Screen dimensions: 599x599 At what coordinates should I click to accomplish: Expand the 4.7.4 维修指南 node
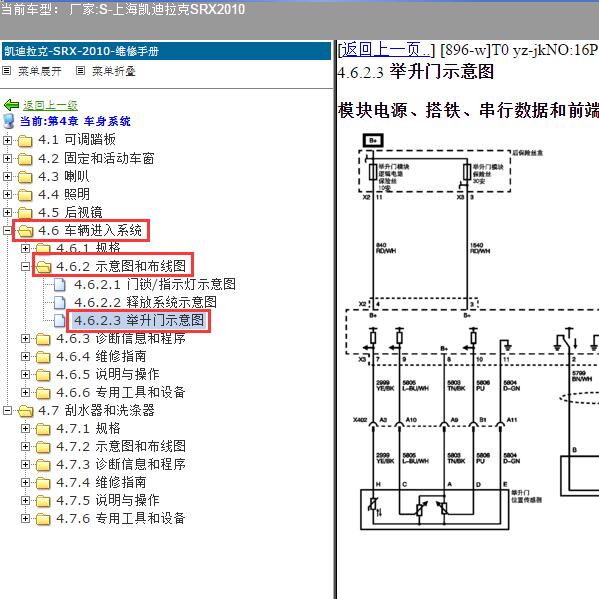pyautogui.click(x=25, y=482)
